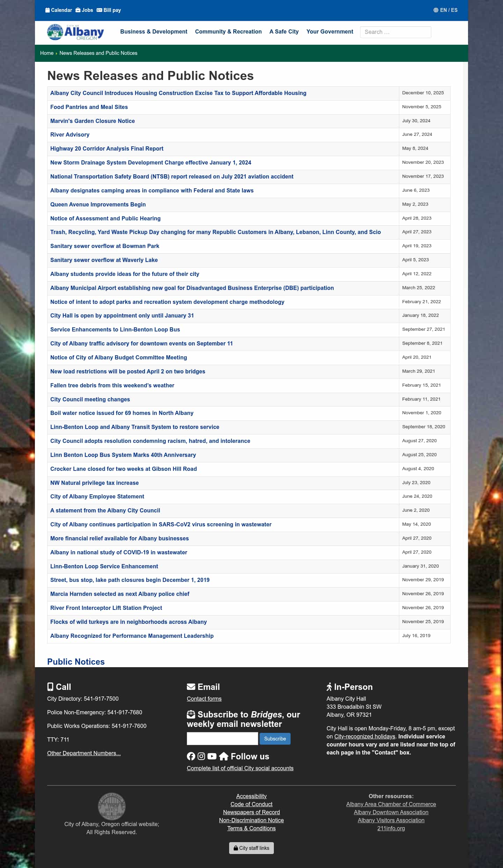Image resolution: width=503 pixels, height=868 pixels.
Task: Click the newsletter email input field
Action: 223,739
